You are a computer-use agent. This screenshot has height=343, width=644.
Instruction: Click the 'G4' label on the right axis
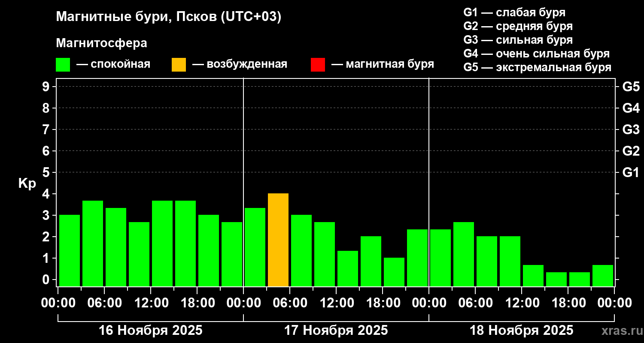coord(631,108)
